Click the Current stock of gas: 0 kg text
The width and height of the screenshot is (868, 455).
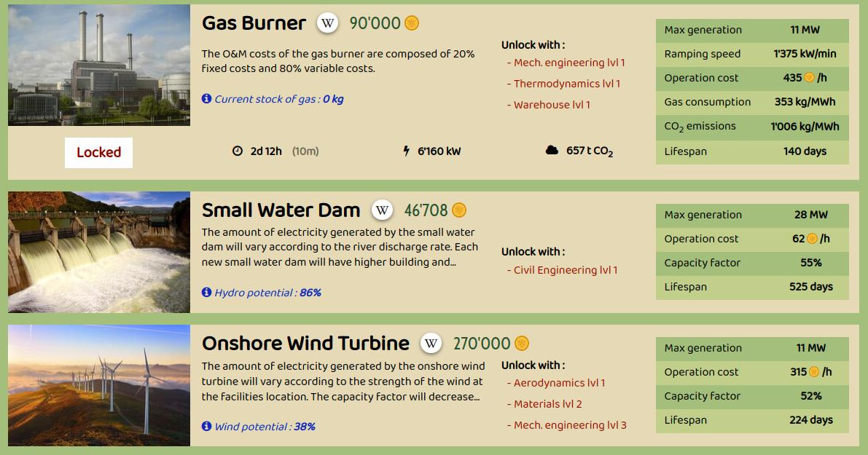pos(279,99)
